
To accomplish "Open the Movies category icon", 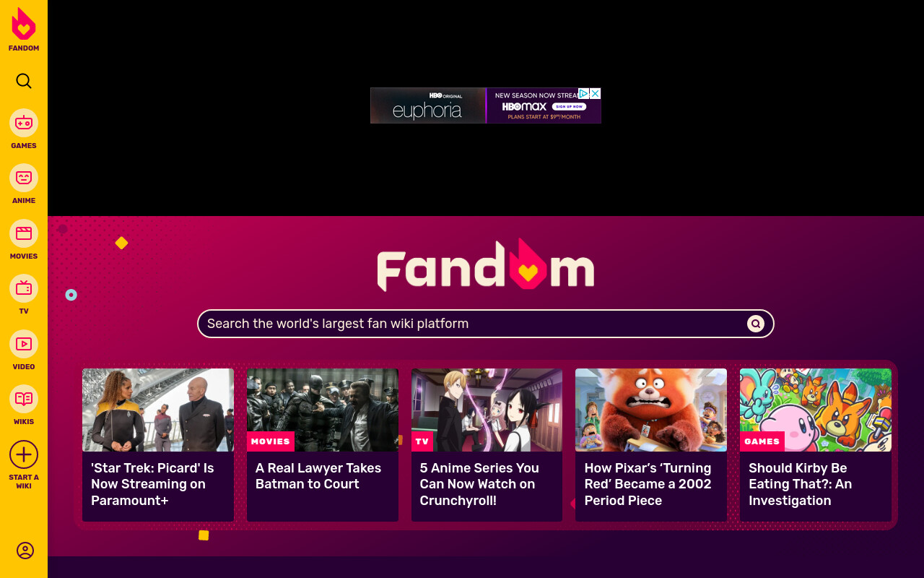I will 24,233.
